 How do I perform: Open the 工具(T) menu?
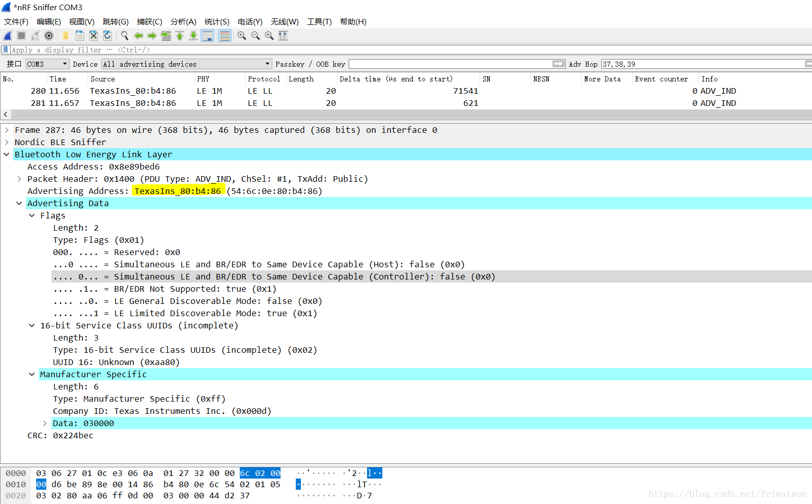tap(319, 22)
